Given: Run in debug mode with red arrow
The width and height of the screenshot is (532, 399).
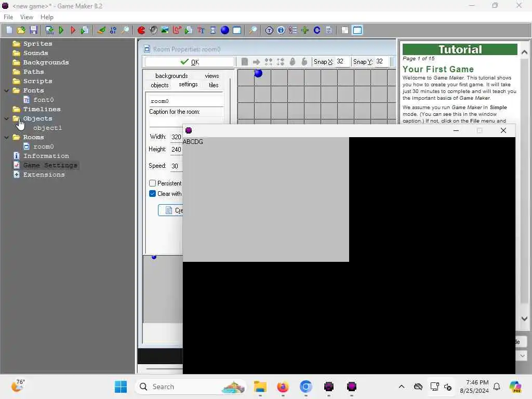Looking at the screenshot, I should [73, 30].
